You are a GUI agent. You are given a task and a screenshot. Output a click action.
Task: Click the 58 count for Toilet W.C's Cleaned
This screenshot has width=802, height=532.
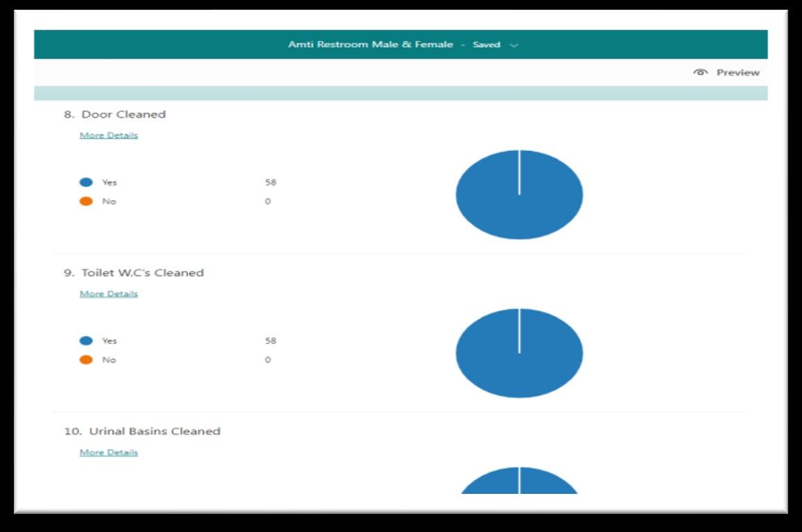point(270,340)
